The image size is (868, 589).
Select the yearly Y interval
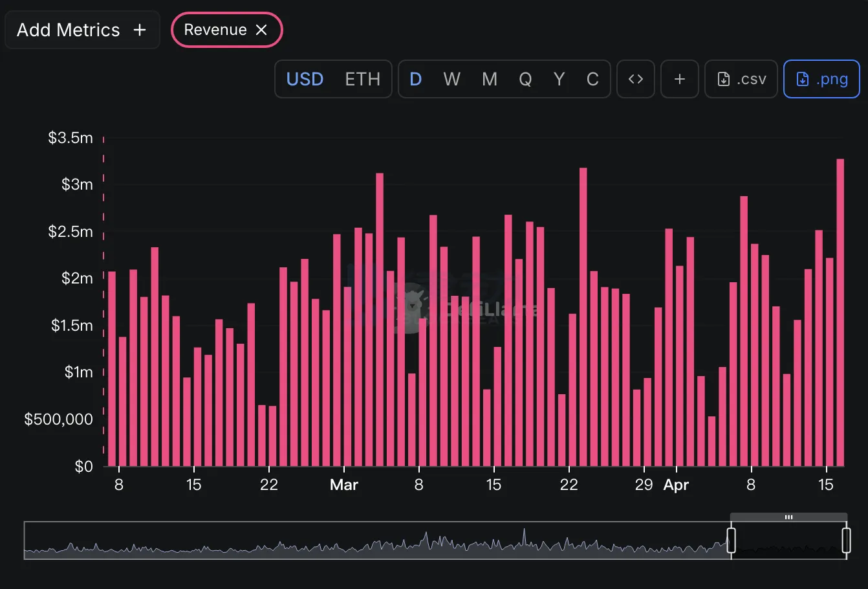559,79
